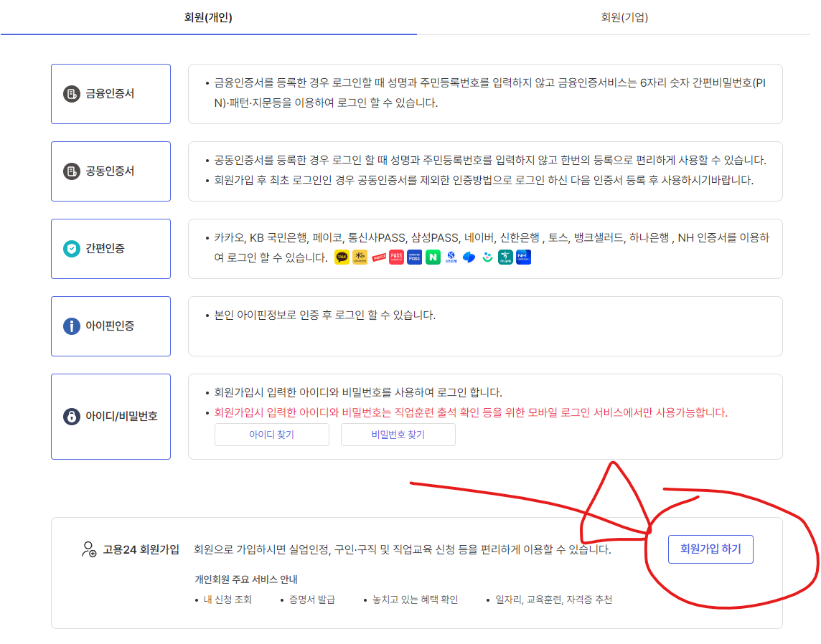The width and height of the screenshot is (821, 644).
Task: Switch to the 회원(개인) tab
Action: pyautogui.click(x=208, y=17)
